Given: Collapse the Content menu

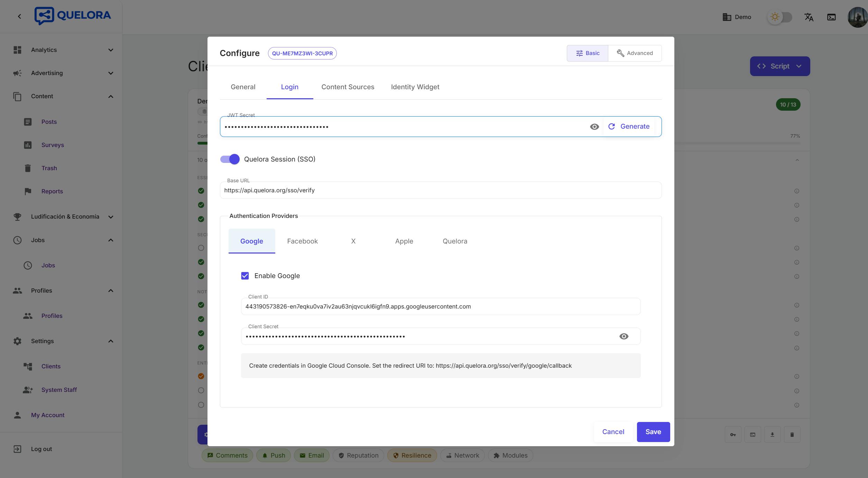Looking at the screenshot, I should pos(111,96).
